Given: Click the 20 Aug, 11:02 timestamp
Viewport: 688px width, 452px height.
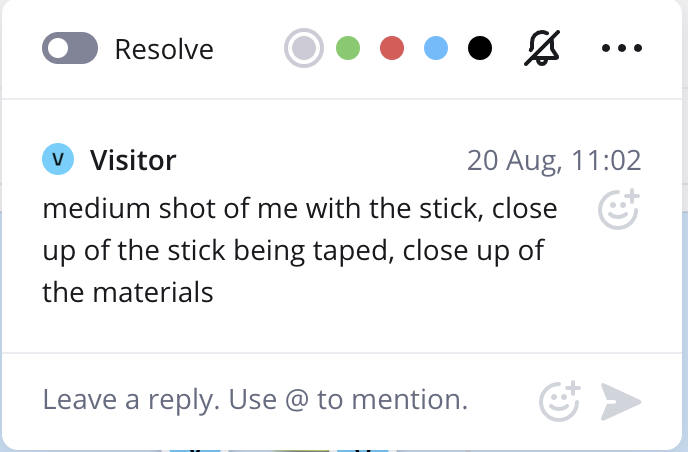Looking at the screenshot, I should coord(554,160).
